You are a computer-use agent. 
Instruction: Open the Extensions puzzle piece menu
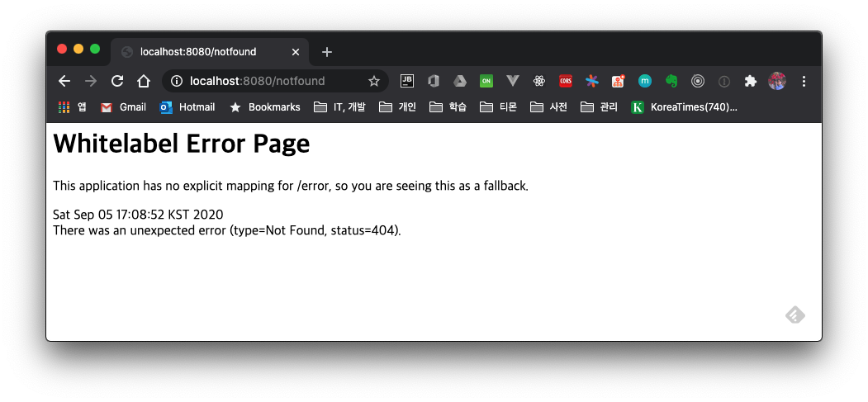750,81
